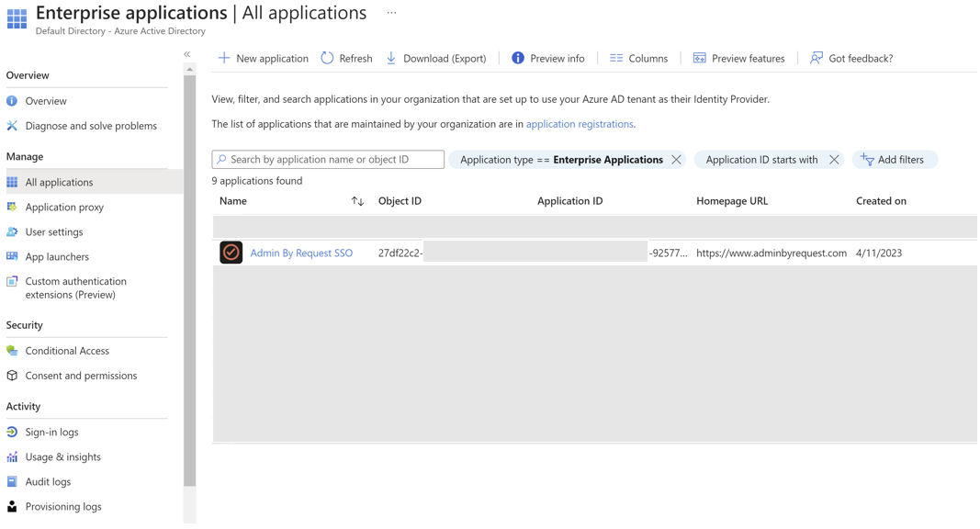This screenshot has width=980, height=529.
Task: Click the Object ID column header
Action: pyautogui.click(x=400, y=201)
